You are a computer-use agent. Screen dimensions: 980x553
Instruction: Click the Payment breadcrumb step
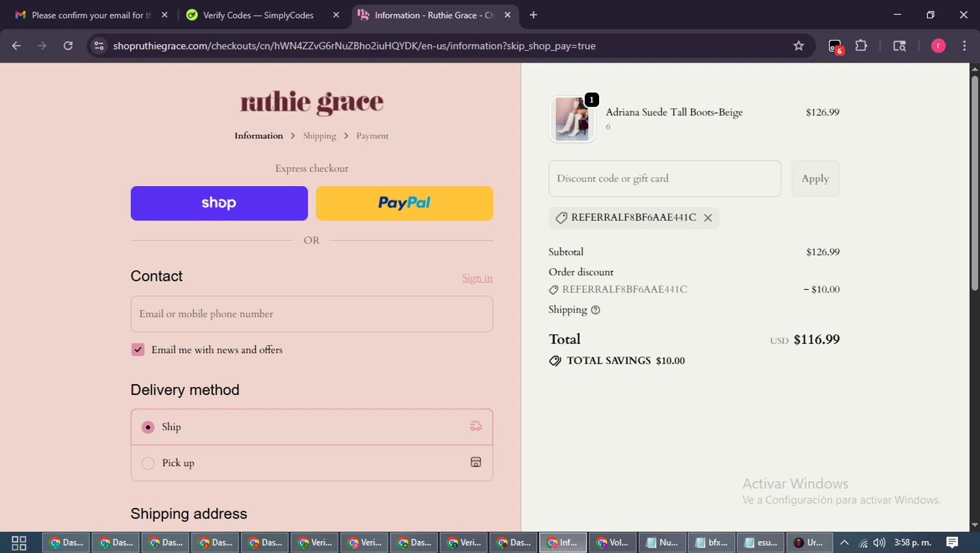(372, 136)
